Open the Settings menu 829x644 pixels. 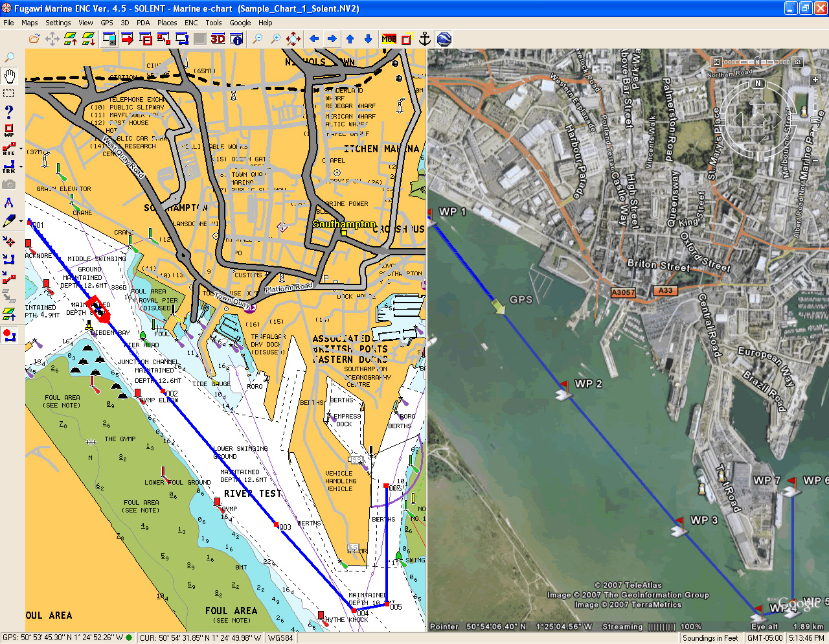58,23
